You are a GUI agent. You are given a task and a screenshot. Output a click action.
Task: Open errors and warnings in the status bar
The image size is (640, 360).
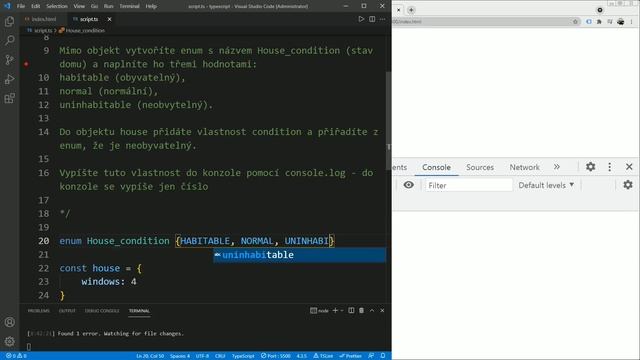point(16,356)
